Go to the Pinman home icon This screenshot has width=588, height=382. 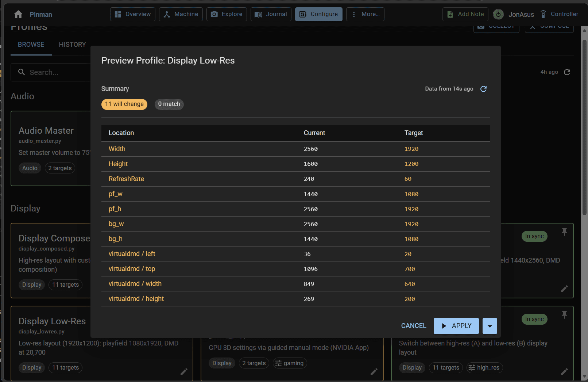coord(18,14)
